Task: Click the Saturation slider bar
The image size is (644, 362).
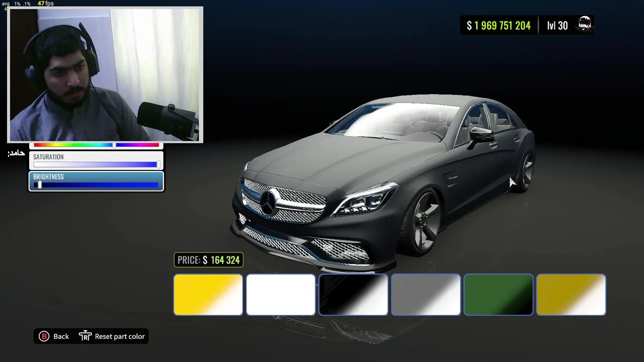Action: point(96,164)
